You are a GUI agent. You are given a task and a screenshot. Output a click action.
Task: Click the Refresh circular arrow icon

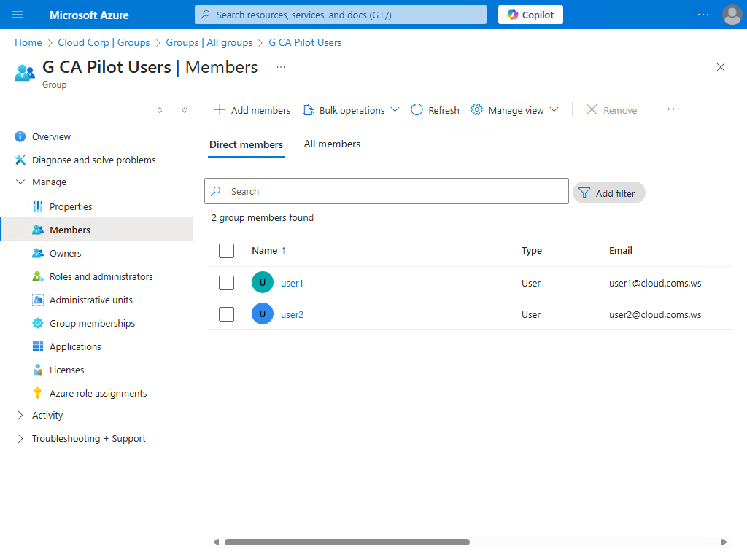pos(417,109)
